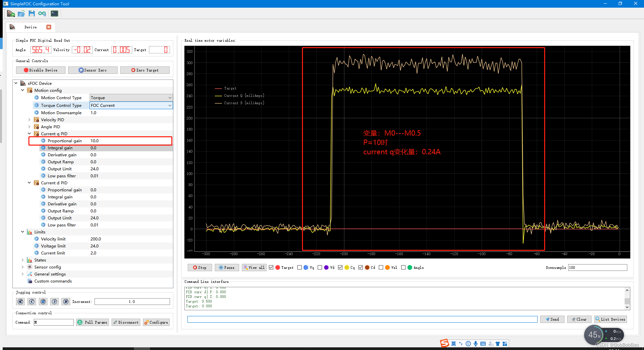Click the Disable Device button

pyautogui.click(x=41, y=70)
